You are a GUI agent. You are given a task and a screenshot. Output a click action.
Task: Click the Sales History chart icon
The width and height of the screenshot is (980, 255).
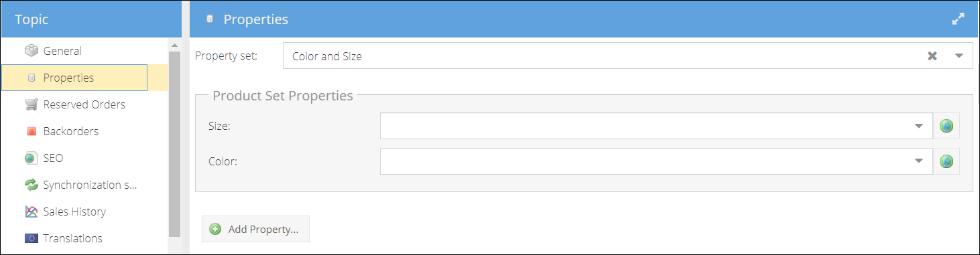[x=31, y=211]
